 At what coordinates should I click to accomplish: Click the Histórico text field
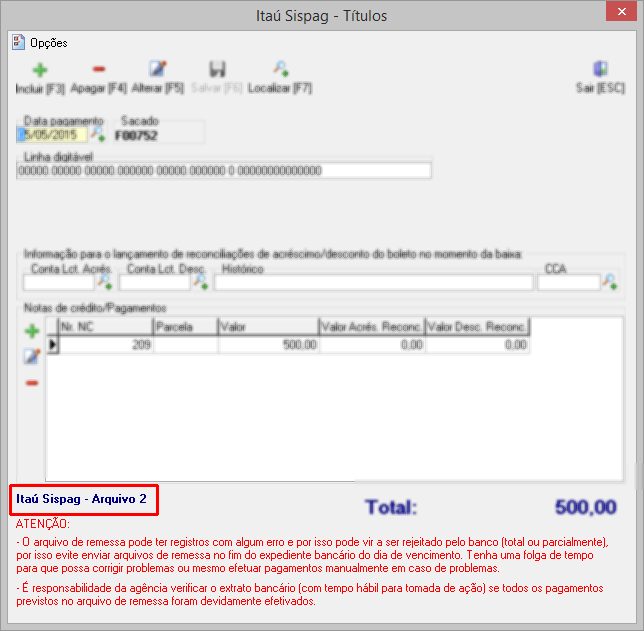coord(374,283)
